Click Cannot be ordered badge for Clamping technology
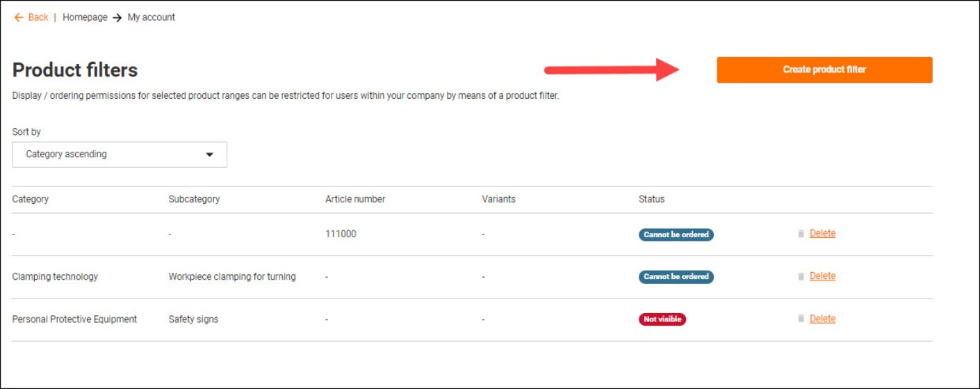Viewport: 980px width, 389px height. [x=676, y=276]
